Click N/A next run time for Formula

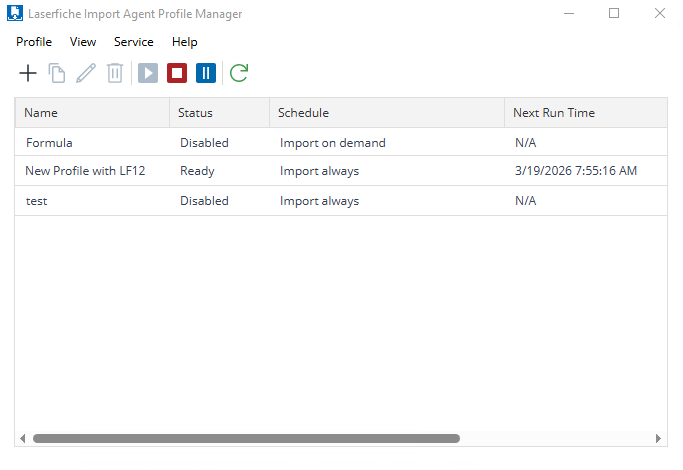pyautogui.click(x=526, y=142)
